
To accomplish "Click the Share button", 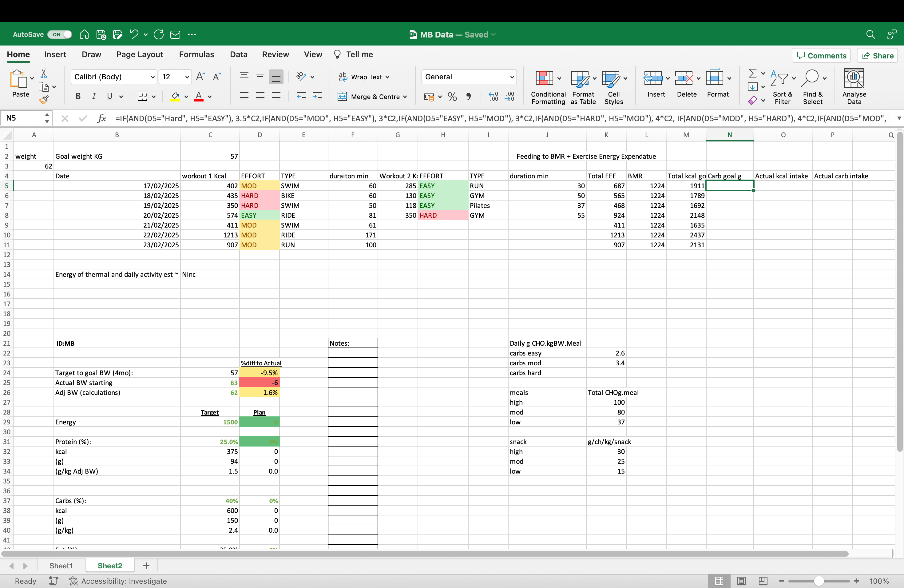I will tap(878, 56).
